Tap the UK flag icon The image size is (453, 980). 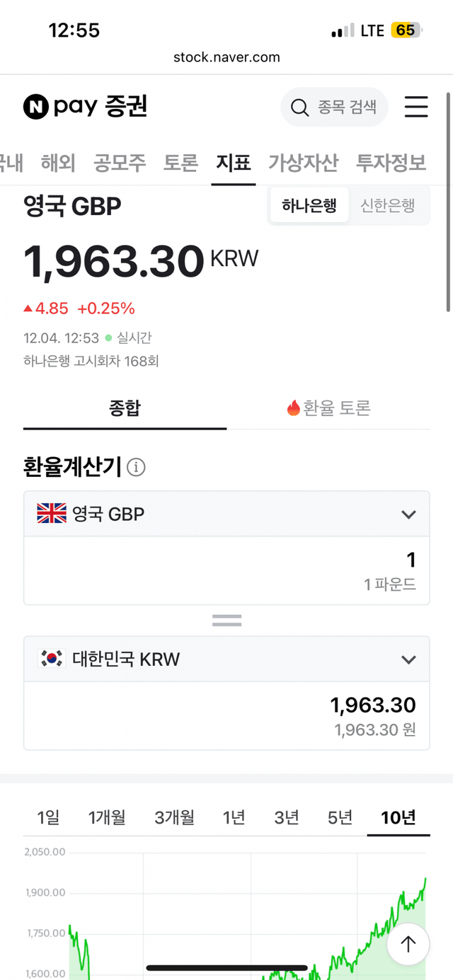coord(52,514)
